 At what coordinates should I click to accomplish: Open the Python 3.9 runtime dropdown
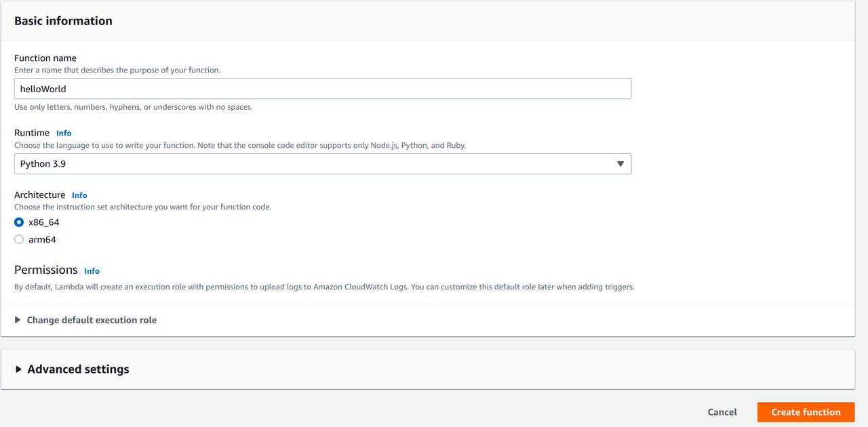pos(322,164)
